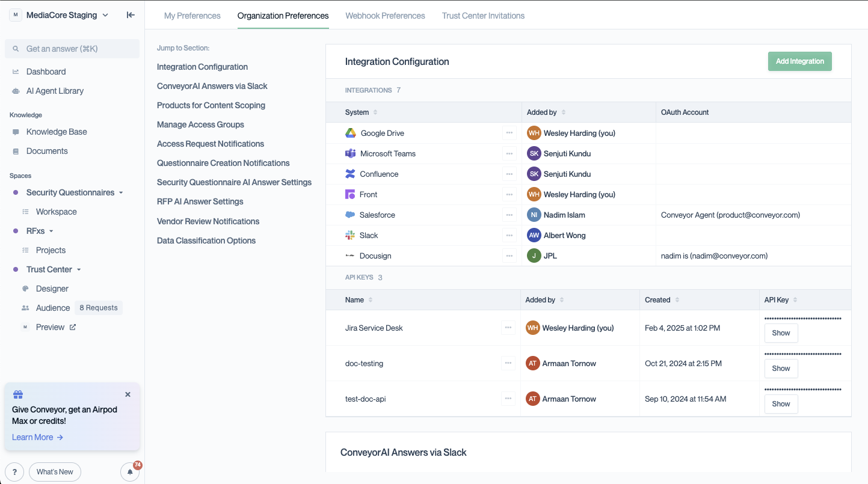Jump to Data Classification Options section
868x484 pixels.
tap(206, 240)
